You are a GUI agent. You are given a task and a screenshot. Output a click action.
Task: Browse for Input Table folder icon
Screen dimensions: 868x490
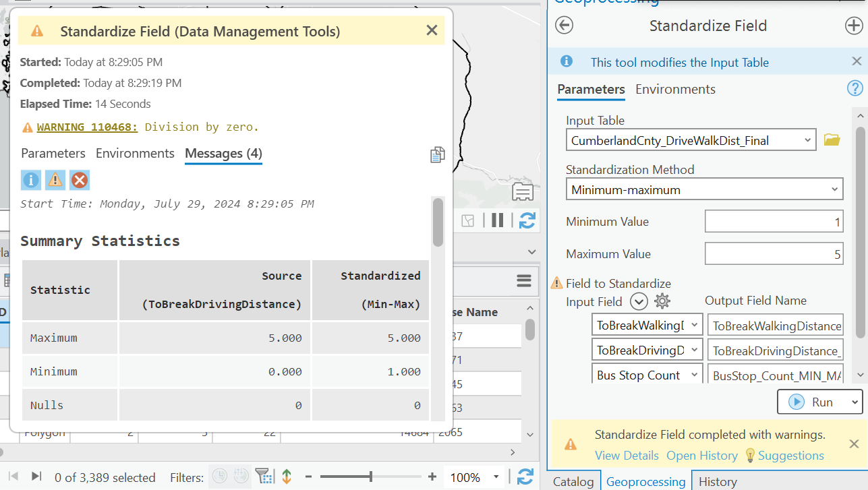click(x=832, y=140)
